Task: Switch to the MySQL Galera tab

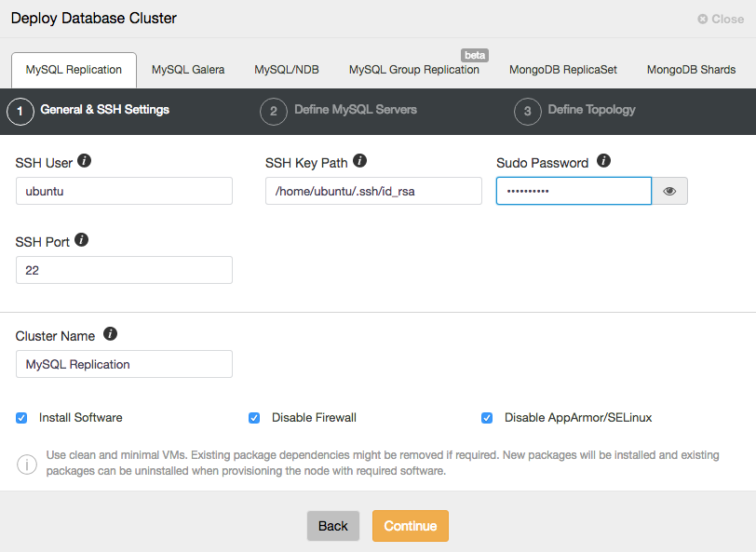Action: [x=188, y=70]
